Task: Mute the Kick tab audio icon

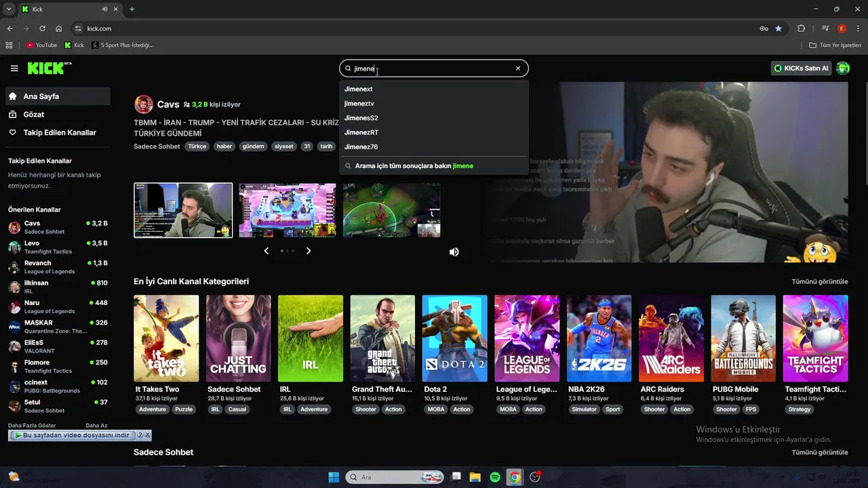Action: 104,9
